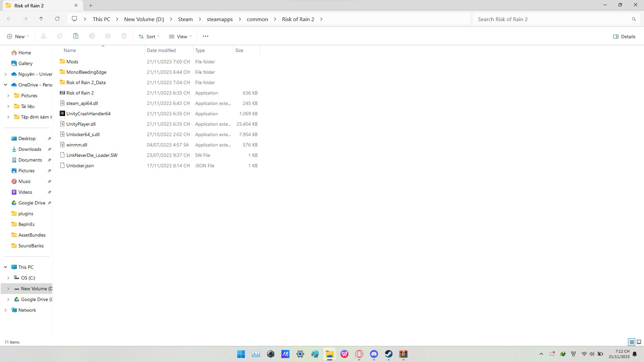Open Discord from the taskbar
Viewport: 644px width, 362px height.
374,354
